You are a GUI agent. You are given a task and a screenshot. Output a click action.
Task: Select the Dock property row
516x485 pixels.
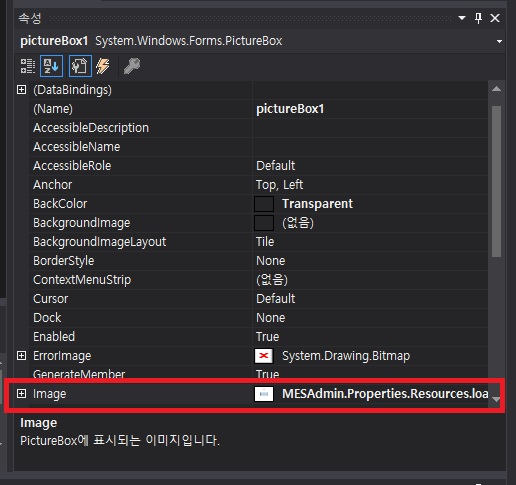point(252,318)
